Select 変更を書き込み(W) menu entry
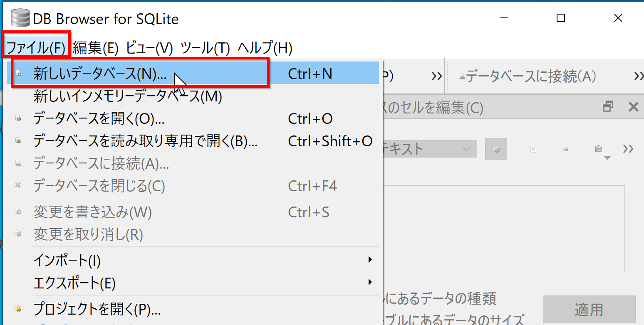644x325 pixels. tap(193, 212)
